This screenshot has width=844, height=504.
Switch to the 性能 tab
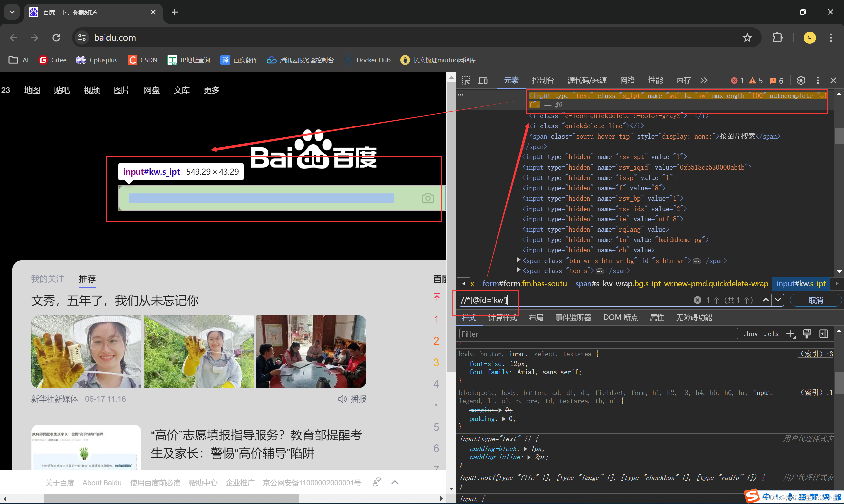point(655,80)
